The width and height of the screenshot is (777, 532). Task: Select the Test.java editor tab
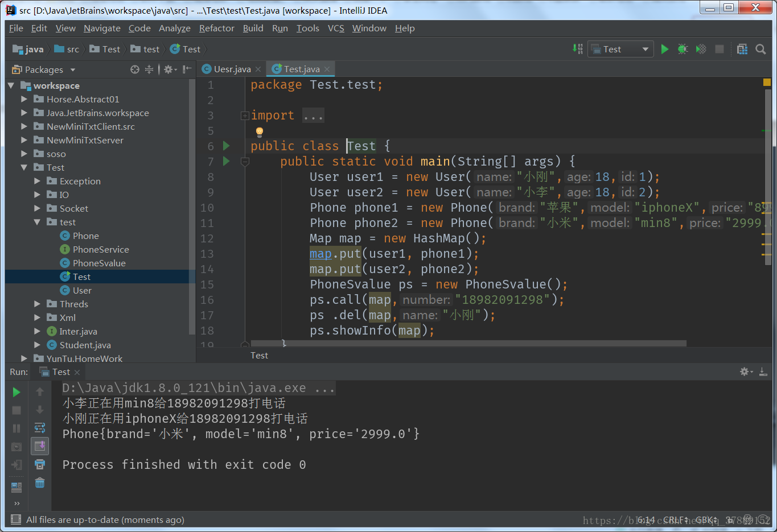point(302,69)
